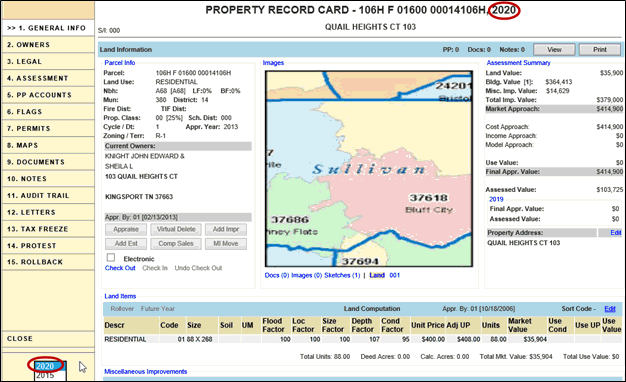Open the 2. Owners menu section
The width and height of the screenshot is (626, 382).
[x=48, y=45]
